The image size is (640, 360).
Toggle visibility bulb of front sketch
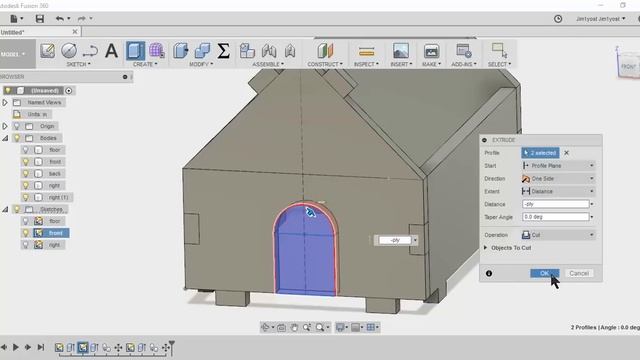[26, 233]
